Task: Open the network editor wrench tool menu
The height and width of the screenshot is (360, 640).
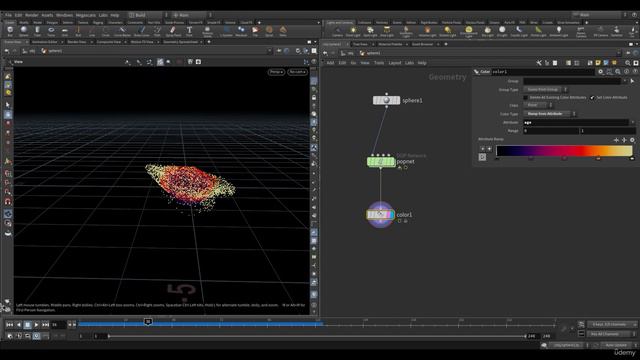Action: tap(539, 63)
